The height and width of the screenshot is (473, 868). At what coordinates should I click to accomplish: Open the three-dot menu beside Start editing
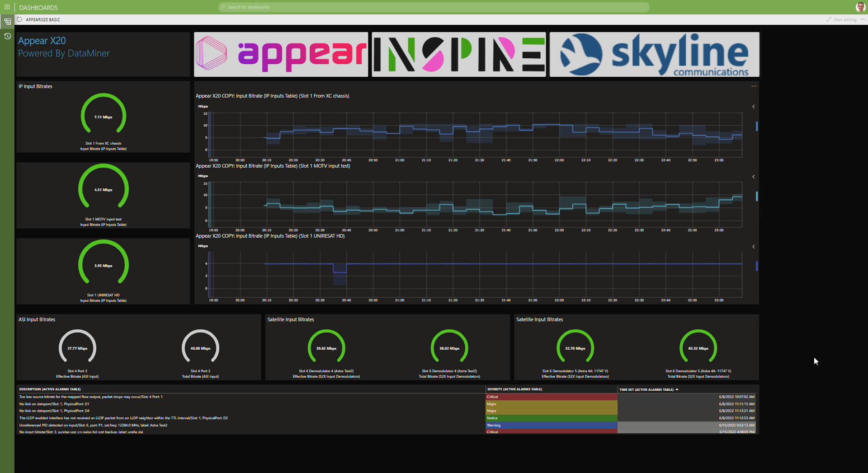click(x=863, y=19)
